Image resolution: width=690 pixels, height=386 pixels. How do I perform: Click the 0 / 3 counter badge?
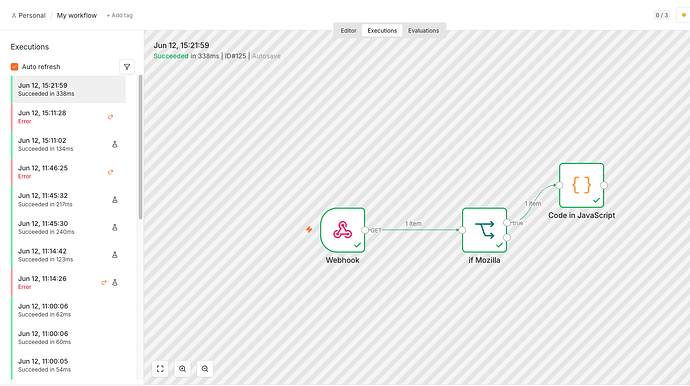pyautogui.click(x=661, y=15)
